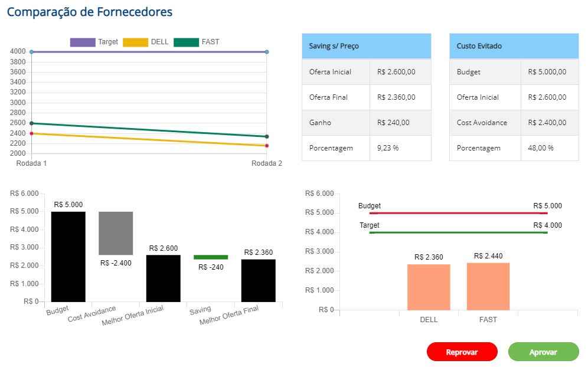Click the 'Ganho' row label
This screenshot has height=367, width=588.
[x=320, y=123]
